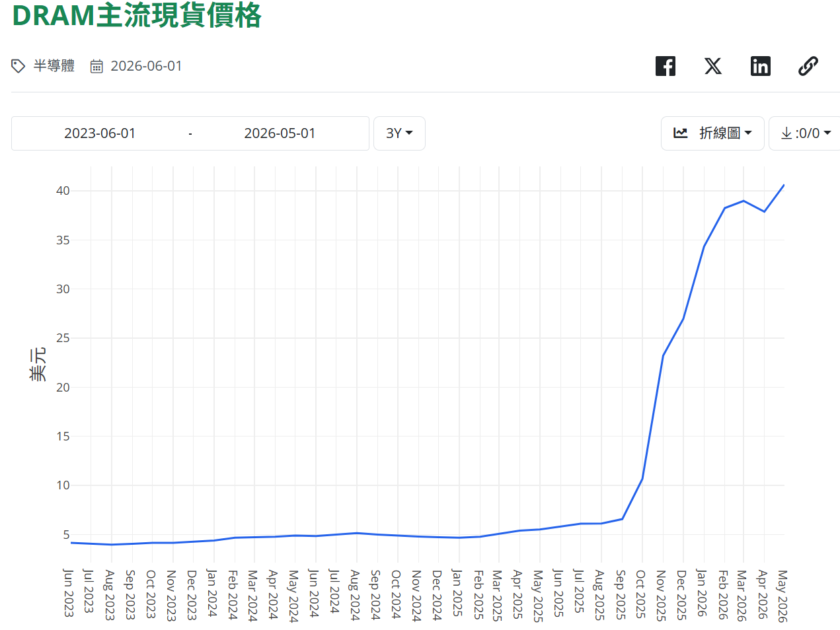Click the x-axis label May 2026

(783, 596)
